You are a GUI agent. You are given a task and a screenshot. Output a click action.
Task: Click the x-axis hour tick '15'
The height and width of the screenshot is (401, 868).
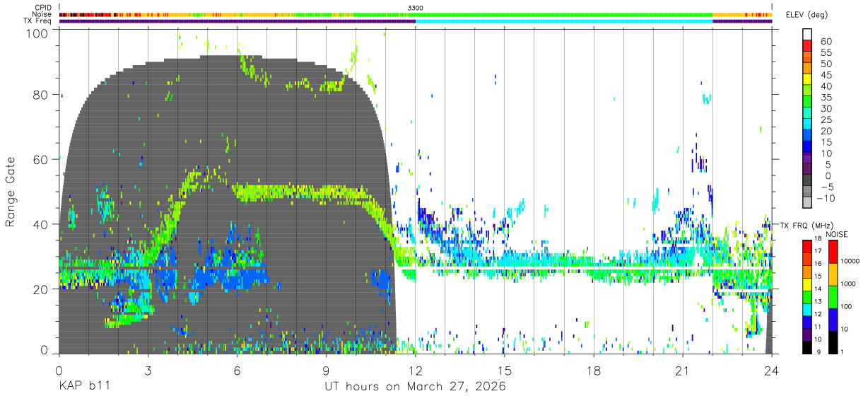505,370
